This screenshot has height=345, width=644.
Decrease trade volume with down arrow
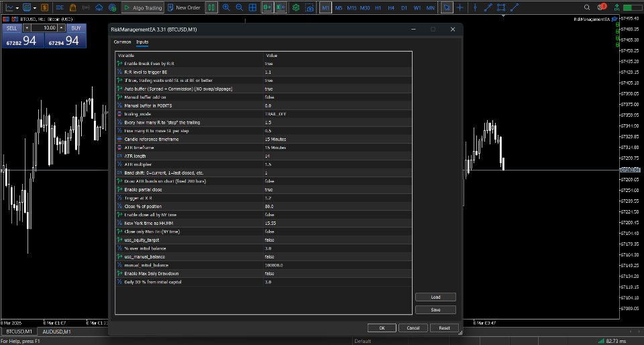[27, 28]
